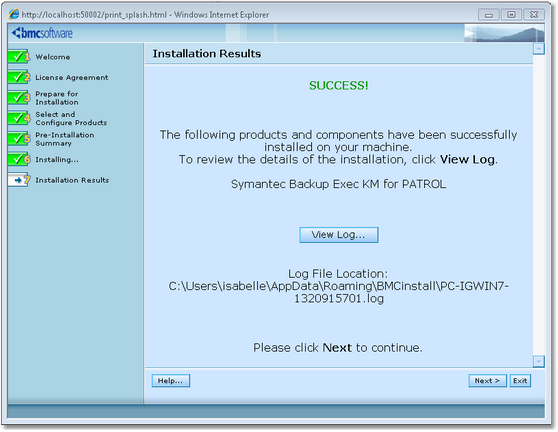The height and width of the screenshot is (432, 558).
Task: Select the Installing... step label
Action: pyautogui.click(x=57, y=160)
